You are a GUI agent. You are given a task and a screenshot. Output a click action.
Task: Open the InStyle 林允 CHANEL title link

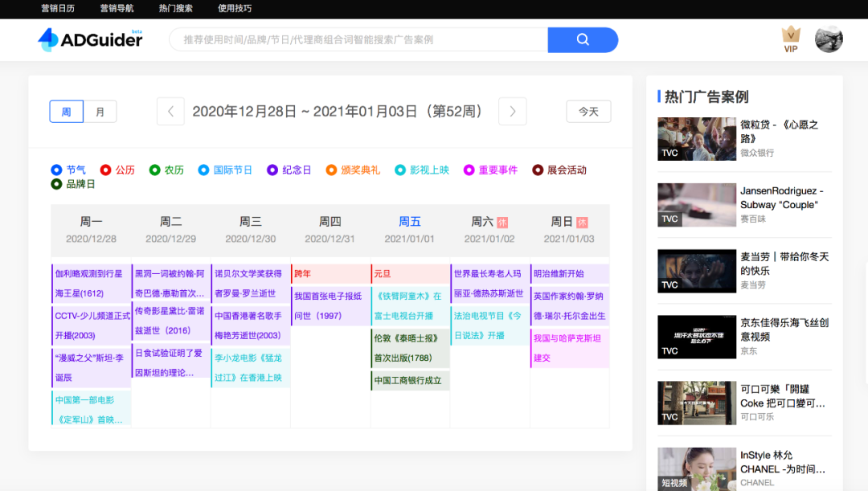(x=783, y=461)
